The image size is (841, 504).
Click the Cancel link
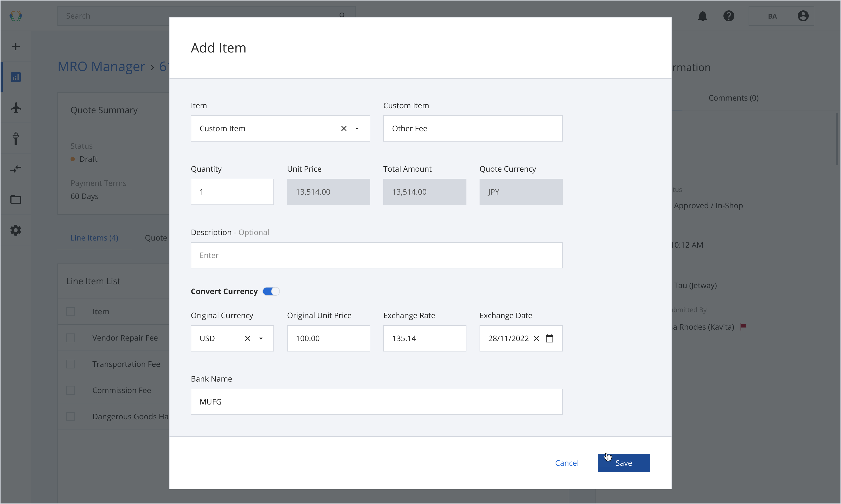tap(566, 463)
